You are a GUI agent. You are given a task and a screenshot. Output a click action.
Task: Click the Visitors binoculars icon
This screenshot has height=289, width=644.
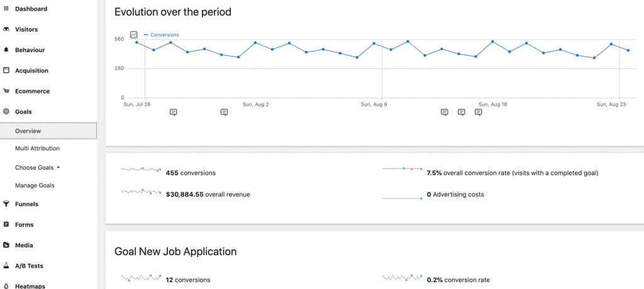pos(6,30)
